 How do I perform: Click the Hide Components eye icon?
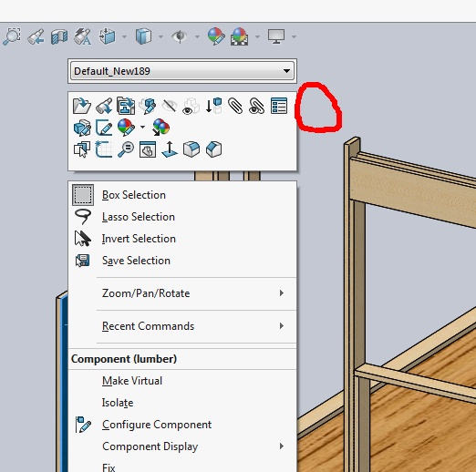pyautogui.click(x=169, y=106)
